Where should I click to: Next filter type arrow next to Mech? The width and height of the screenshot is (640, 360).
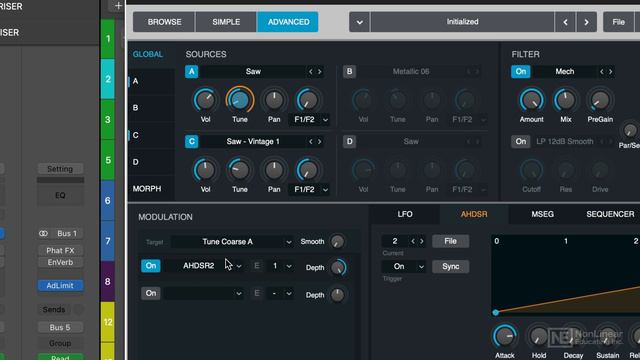611,72
